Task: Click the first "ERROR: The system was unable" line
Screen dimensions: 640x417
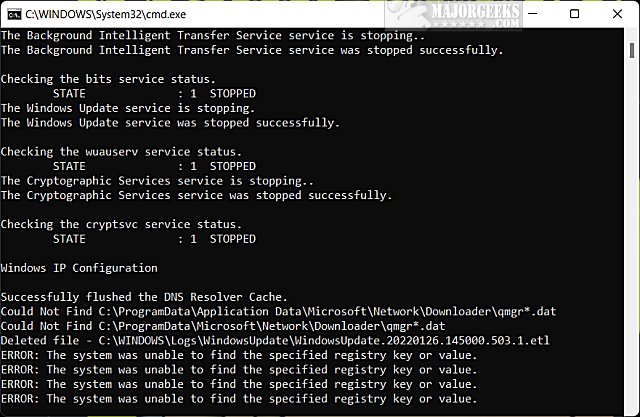Action: [x=239, y=355]
